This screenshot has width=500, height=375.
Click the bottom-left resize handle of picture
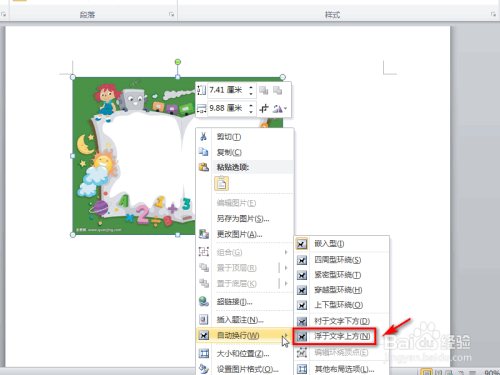73,235
